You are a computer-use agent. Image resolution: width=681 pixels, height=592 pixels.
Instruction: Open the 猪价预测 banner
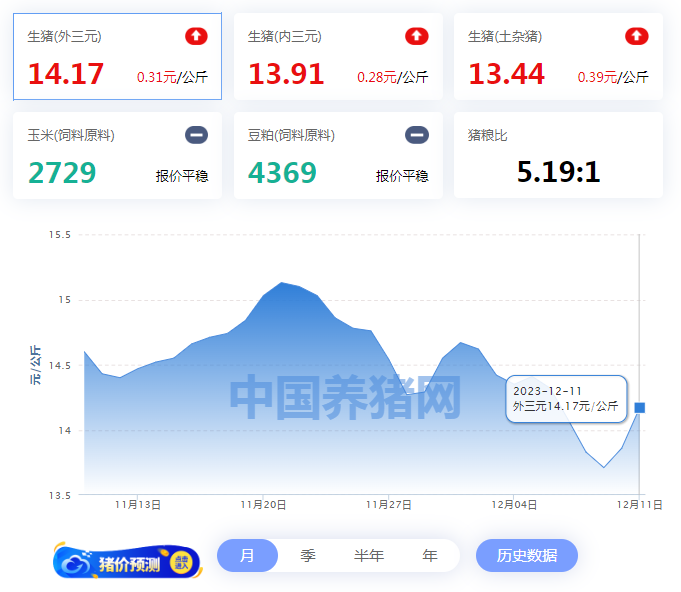[128, 561]
